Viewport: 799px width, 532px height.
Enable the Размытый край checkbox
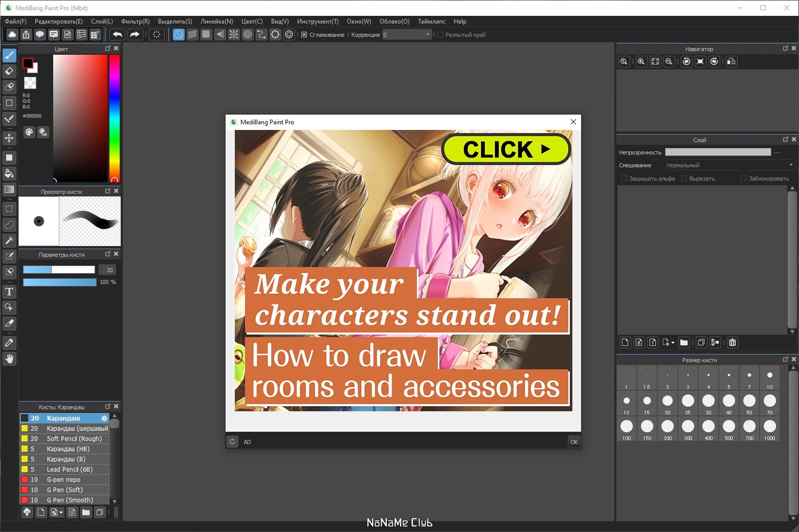click(440, 35)
